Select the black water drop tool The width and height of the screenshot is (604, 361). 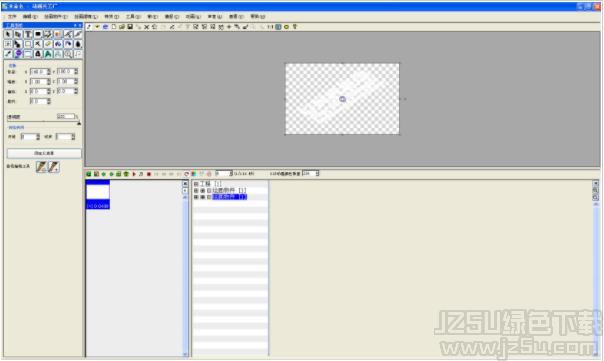coord(78,44)
